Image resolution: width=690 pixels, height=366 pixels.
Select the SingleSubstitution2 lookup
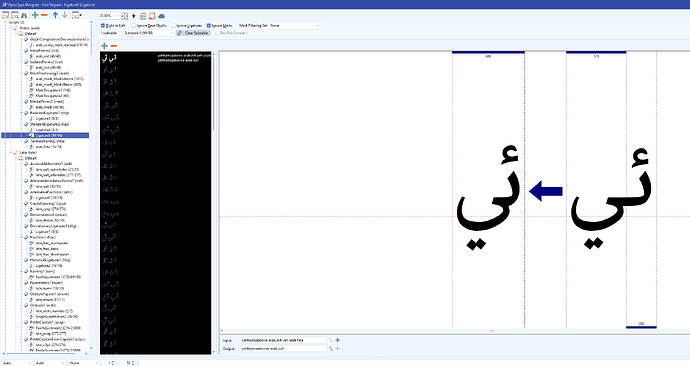(57, 316)
